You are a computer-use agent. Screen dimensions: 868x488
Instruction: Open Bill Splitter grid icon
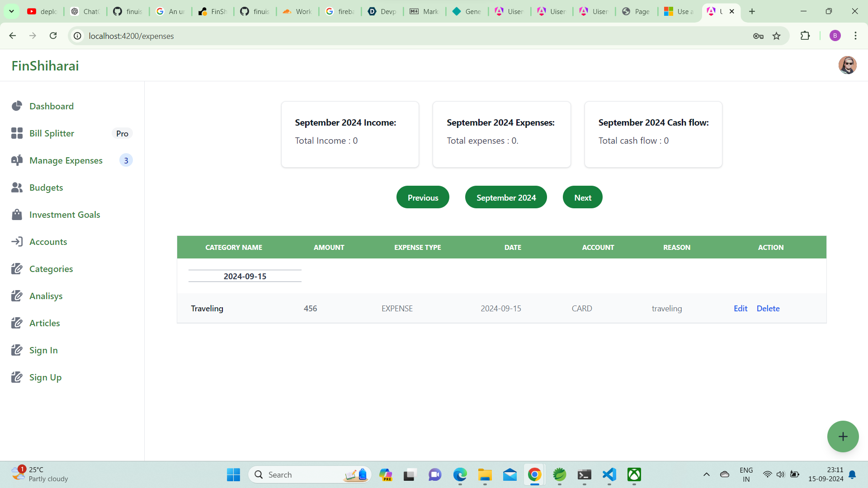tap(17, 133)
